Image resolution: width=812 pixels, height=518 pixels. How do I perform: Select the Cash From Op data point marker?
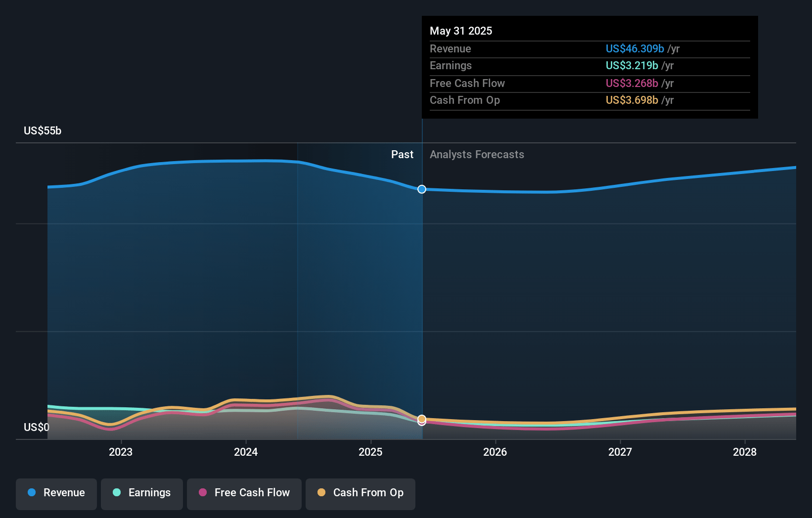[x=422, y=419]
